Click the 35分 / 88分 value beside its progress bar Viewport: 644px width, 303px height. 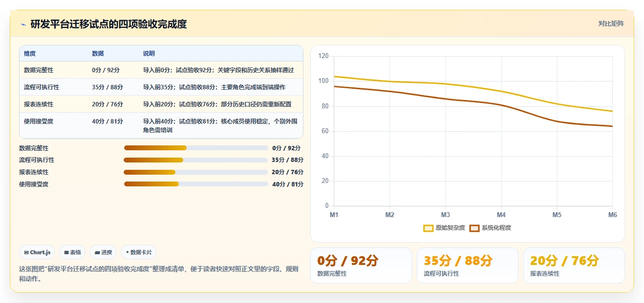(x=287, y=160)
